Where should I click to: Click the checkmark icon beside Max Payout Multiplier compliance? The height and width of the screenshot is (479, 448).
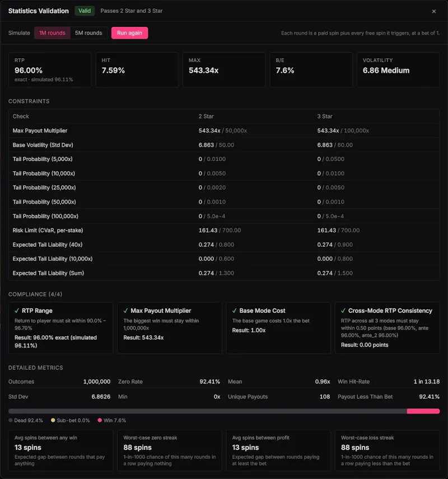tap(125, 311)
